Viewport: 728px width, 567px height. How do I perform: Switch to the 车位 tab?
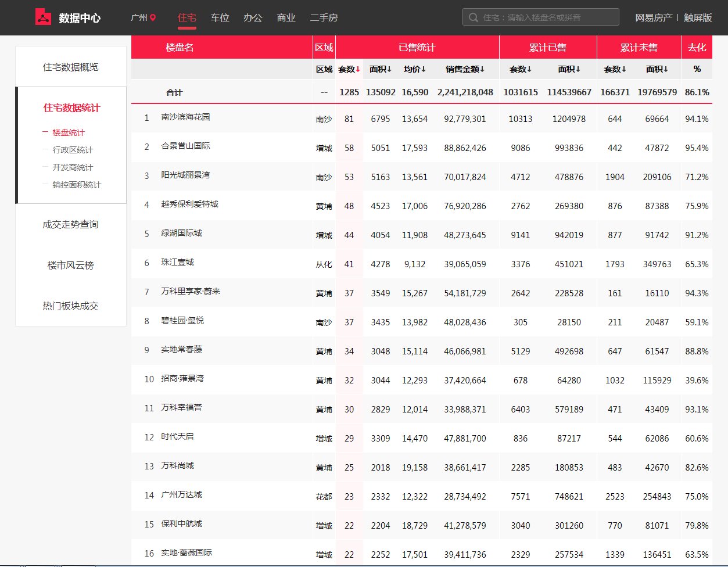(x=220, y=18)
